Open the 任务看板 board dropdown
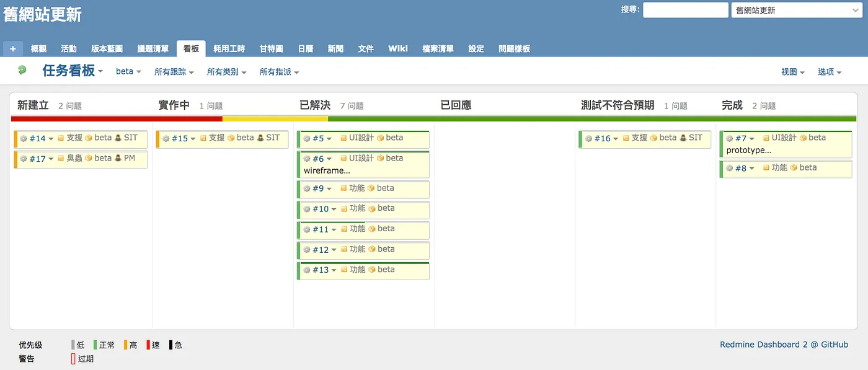Screen dimensions: 868x370 pyautogui.click(x=73, y=71)
